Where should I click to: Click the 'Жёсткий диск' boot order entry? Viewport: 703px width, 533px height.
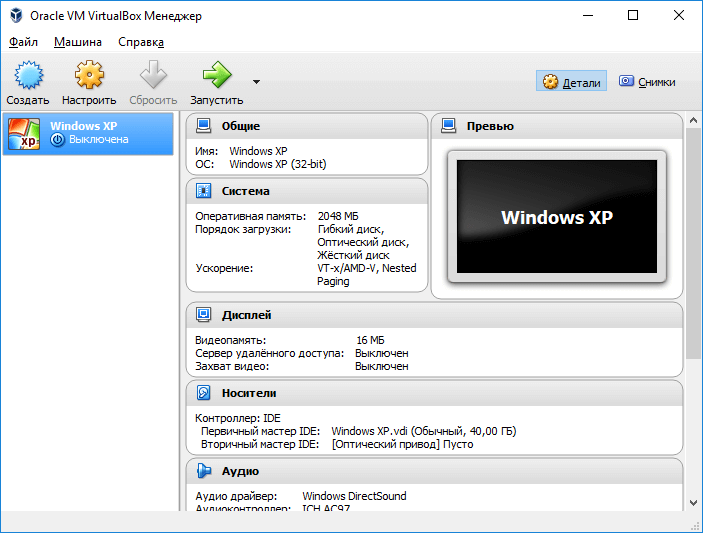(353, 255)
